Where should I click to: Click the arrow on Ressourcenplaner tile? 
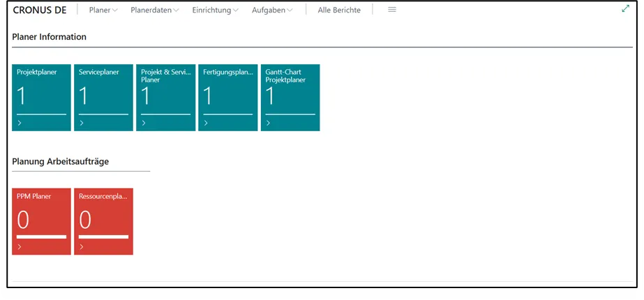tap(82, 247)
